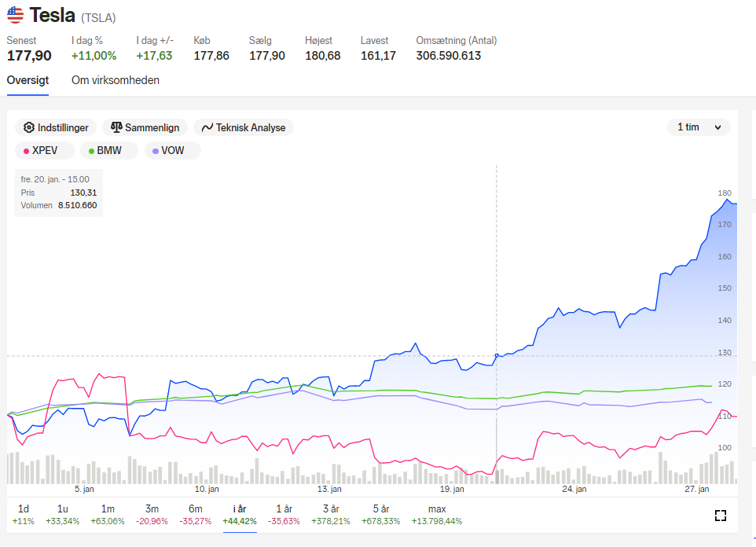Viewport: 756px width, 547px height.
Task: Select the 6m time range
Action: coord(195,515)
